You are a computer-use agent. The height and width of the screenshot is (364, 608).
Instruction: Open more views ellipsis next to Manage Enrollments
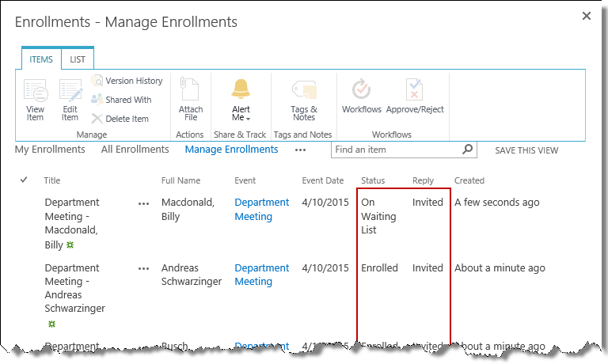click(x=300, y=150)
